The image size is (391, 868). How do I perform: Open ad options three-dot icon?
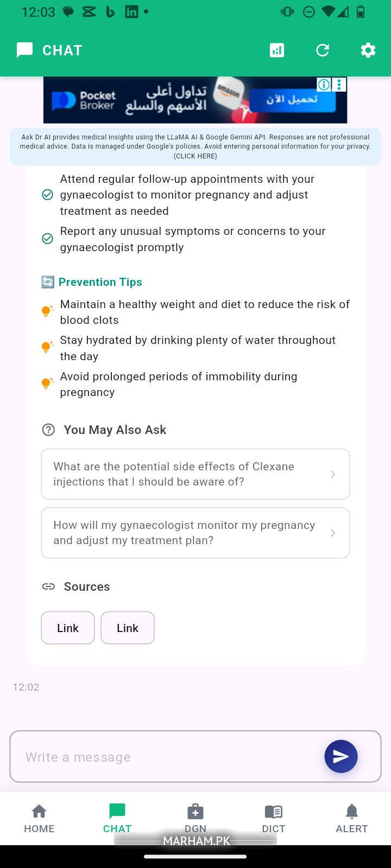coord(339,84)
